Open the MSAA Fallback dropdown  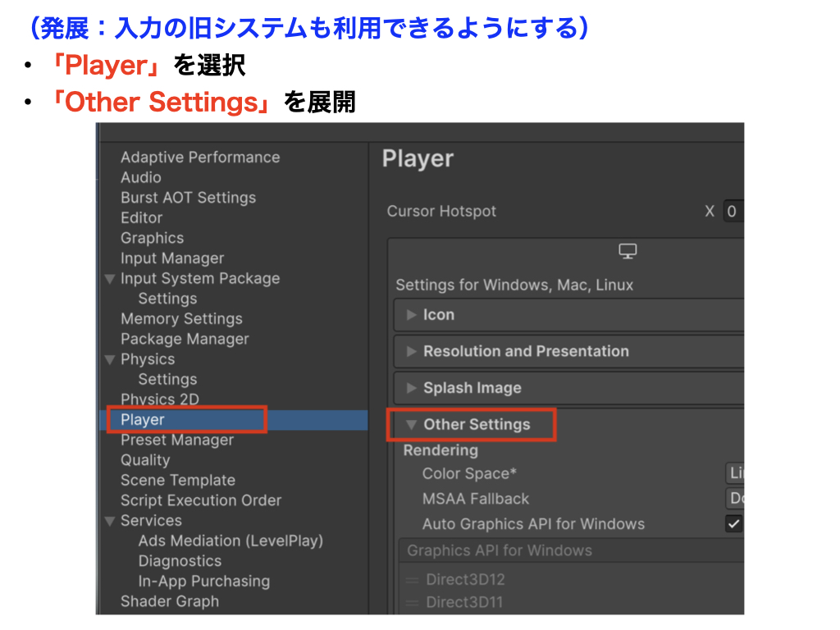pyautogui.click(x=735, y=499)
